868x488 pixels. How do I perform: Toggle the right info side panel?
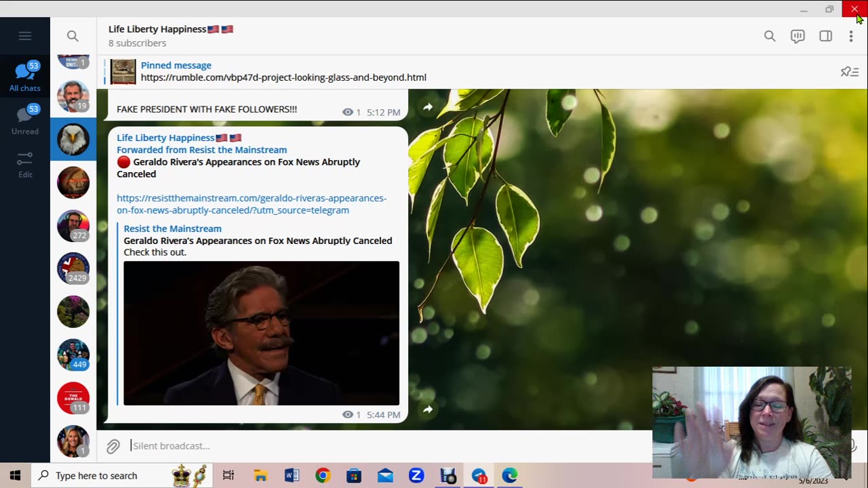825,36
